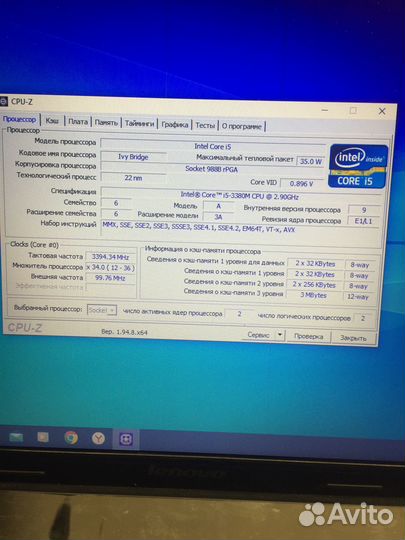Click the 99.76 MHz bus frequency value
The height and width of the screenshot is (540, 405).
(110, 278)
